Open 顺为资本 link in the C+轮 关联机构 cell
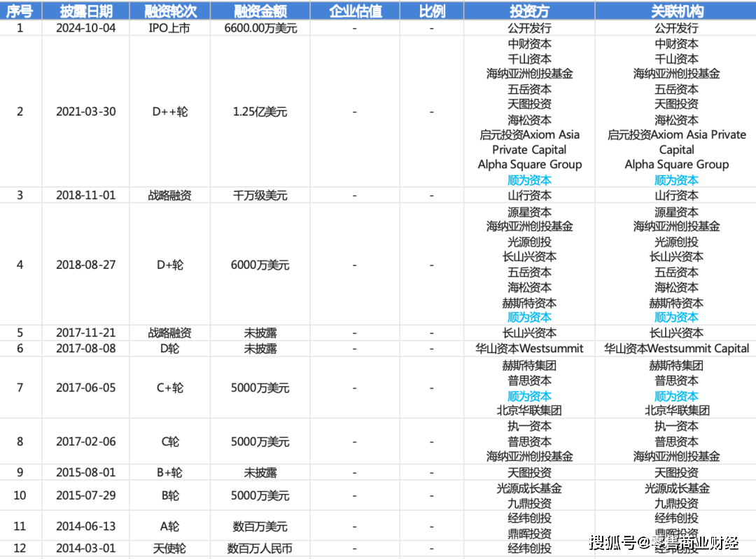The image size is (756, 559). coord(676,396)
